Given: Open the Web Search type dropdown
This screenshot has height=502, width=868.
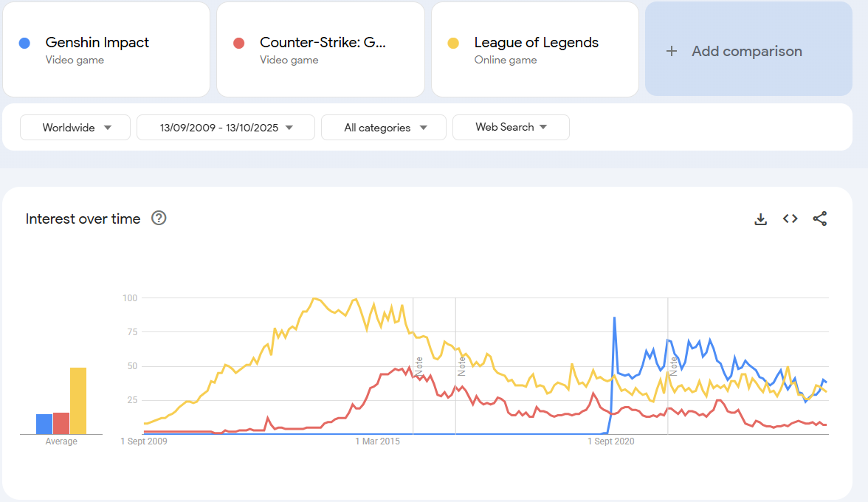Looking at the screenshot, I should (x=511, y=127).
